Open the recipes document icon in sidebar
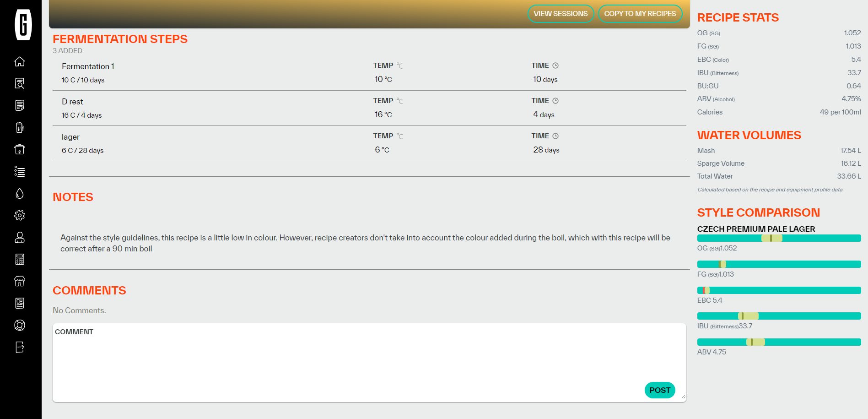 (20, 105)
